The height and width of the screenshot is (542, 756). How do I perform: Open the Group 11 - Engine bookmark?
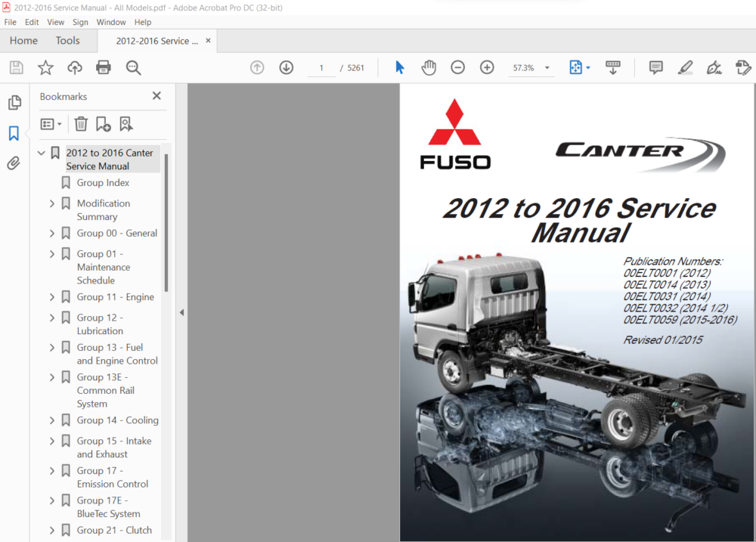coord(116,297)
